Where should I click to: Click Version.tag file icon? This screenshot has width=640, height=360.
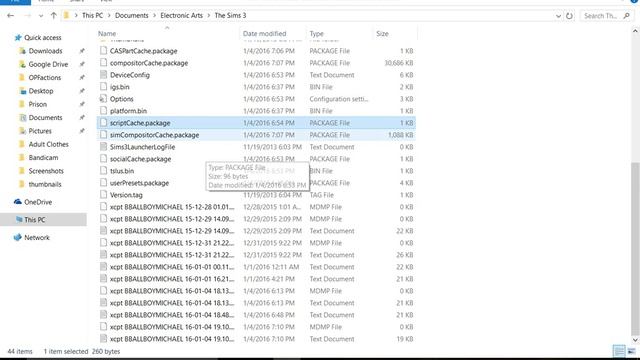[103, 195]
